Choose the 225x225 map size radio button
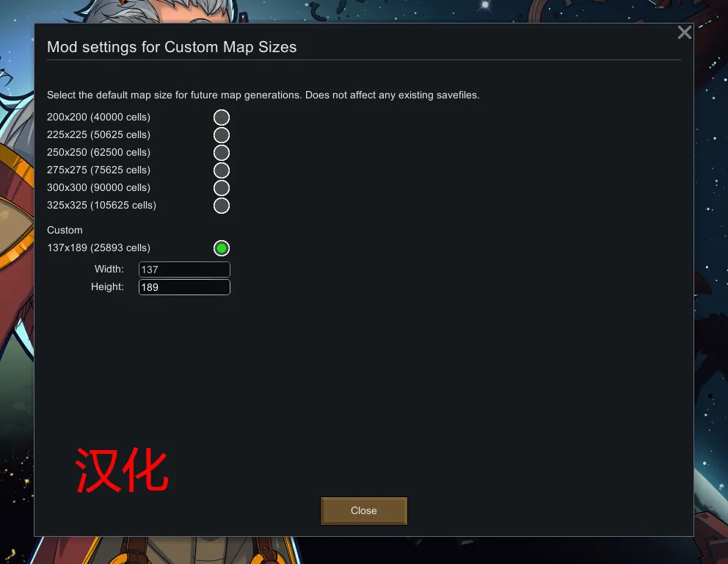Image resolution: width=728 pixels, height=564 pixels. [222, 135]
